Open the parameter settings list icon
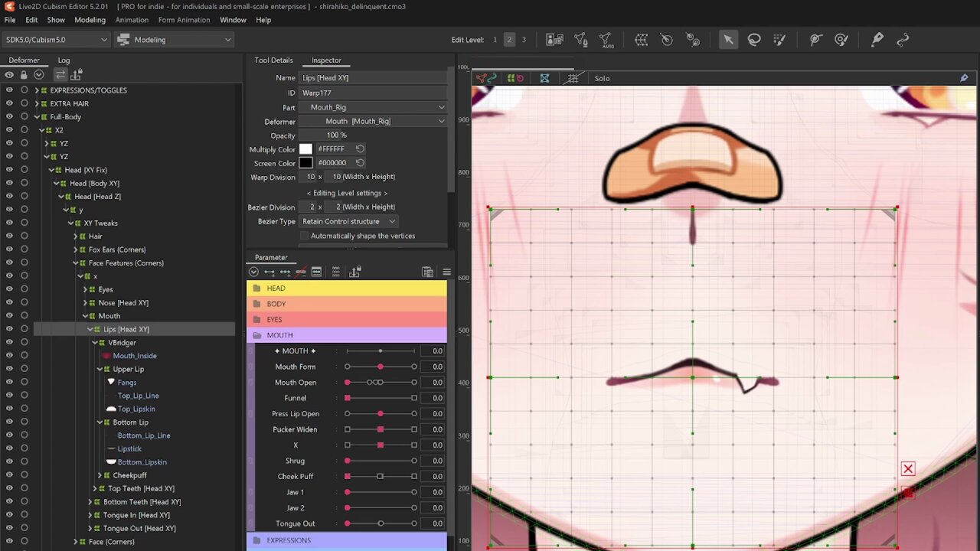 click(x=427, y=272)
